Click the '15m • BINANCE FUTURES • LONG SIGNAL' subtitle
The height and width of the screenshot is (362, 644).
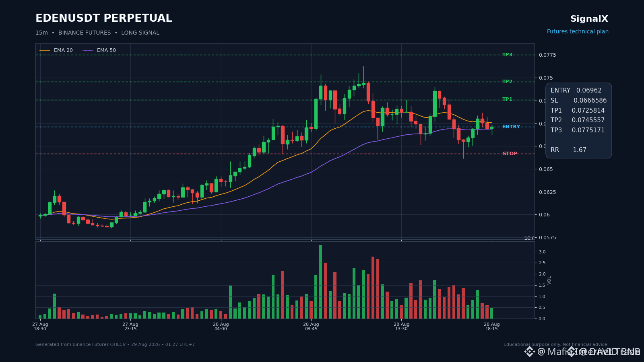click(x=97, y=33)
